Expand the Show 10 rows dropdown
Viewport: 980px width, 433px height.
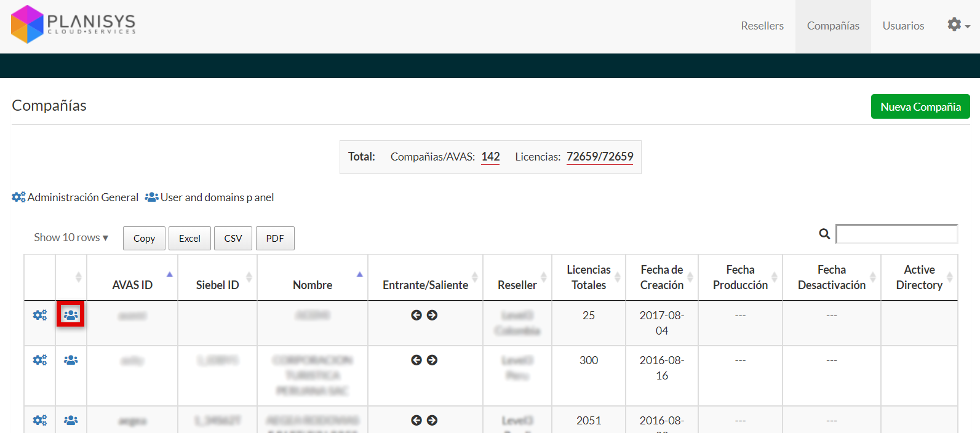71,237
